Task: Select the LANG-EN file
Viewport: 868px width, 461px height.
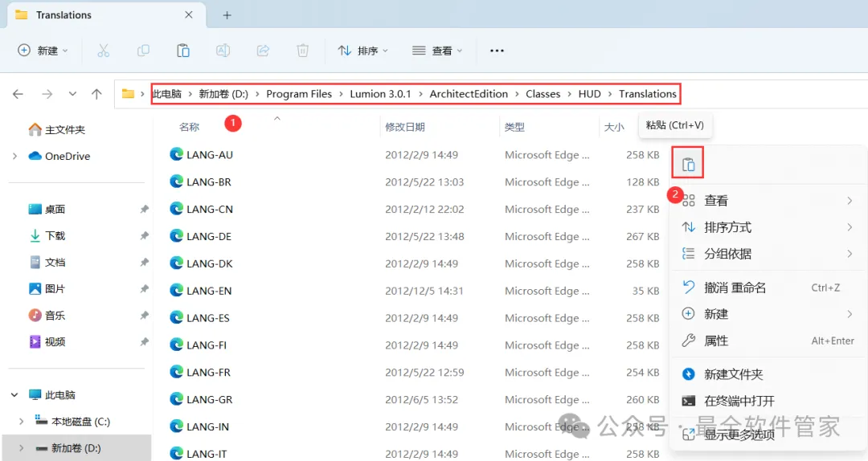Action: click(200, 291)
